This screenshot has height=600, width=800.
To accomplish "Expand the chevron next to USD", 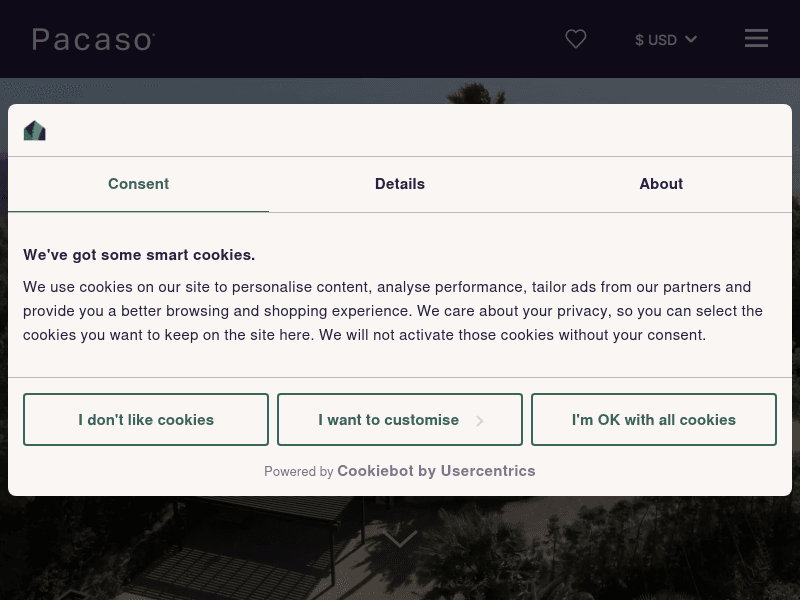I will [691, 40].
